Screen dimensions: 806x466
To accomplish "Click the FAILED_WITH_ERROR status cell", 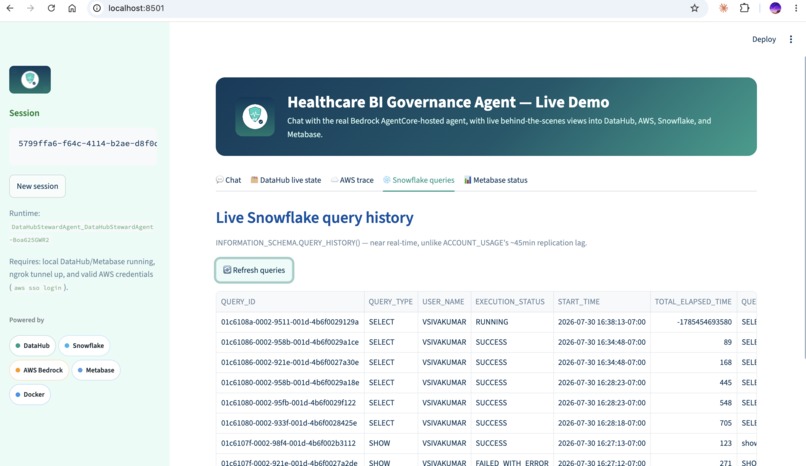I will [x=512, y=462].
